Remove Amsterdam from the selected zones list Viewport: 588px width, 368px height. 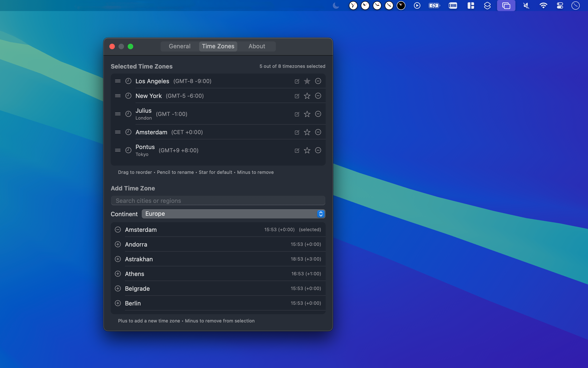[318, 132]
